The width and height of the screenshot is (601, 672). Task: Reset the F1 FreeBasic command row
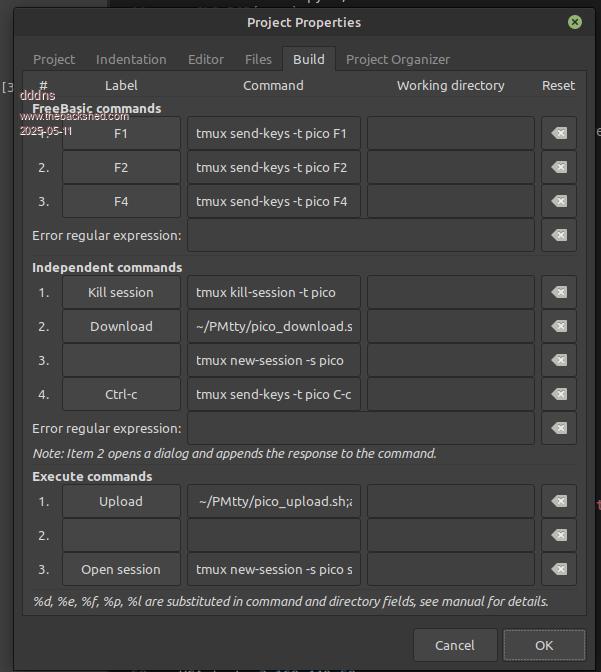click(559, 133)
